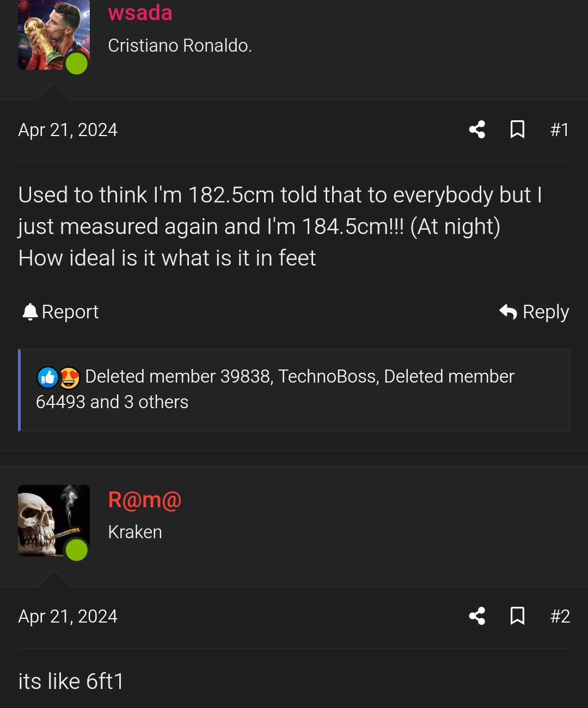Click the heart-eyes emoji reaction icon
The image size is (588, 708).
(x=70, y=377)
